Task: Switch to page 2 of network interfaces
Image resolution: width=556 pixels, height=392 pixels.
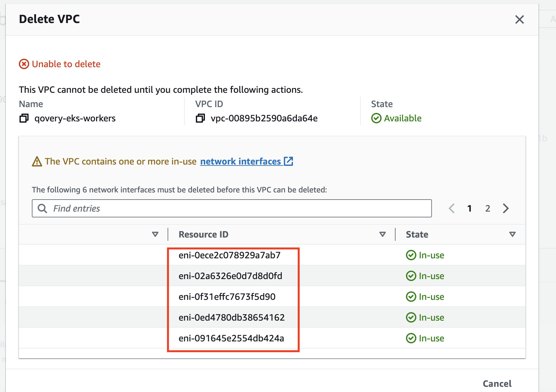Action: click(x=487, y=208)
